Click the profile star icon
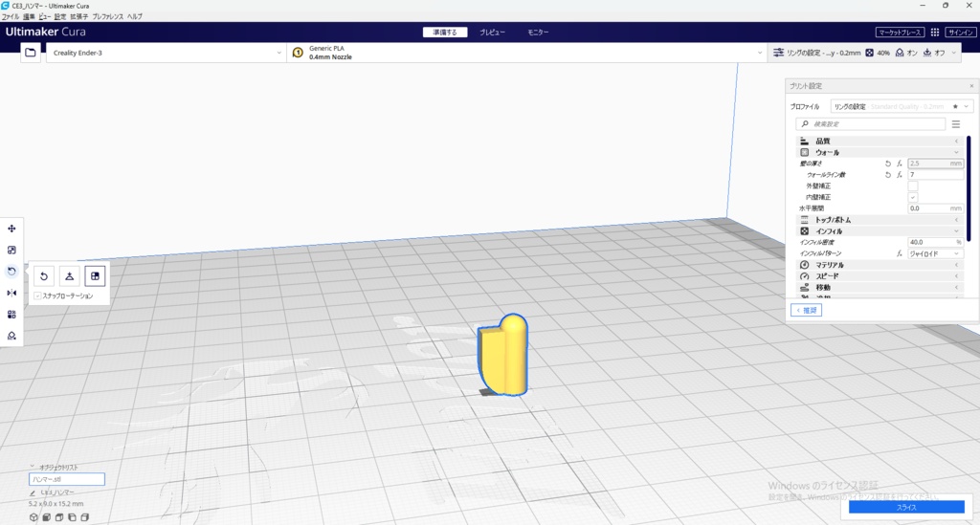Screen dimensions: 980x525 click(x=955, y=107)
